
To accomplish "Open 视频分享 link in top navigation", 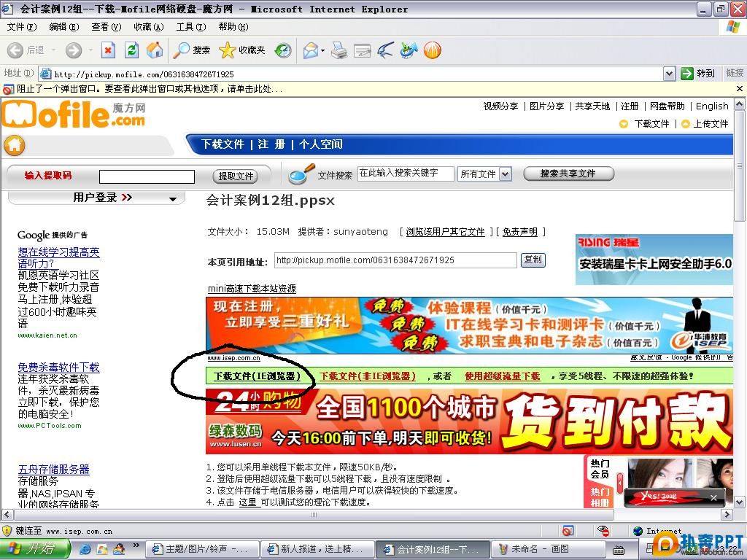I will 500,106.
